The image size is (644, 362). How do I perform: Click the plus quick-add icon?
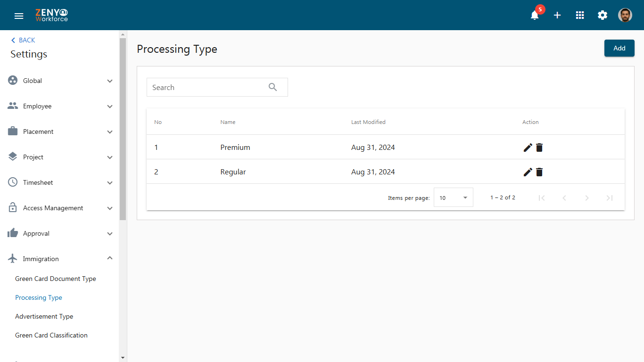[557, 15]
